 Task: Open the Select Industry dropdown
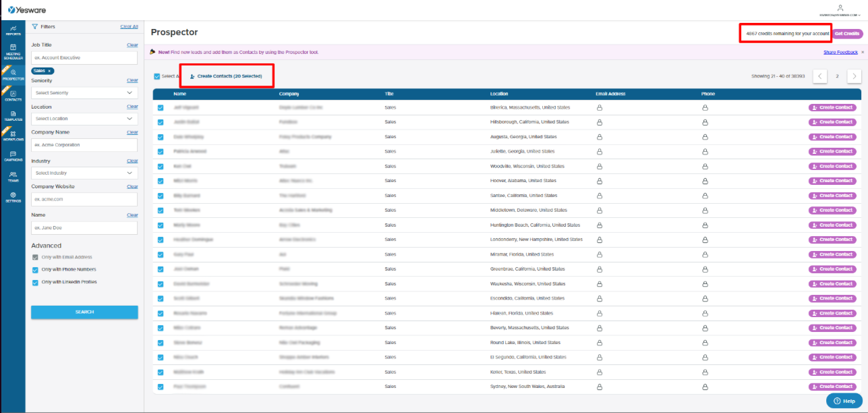(84, 173)
